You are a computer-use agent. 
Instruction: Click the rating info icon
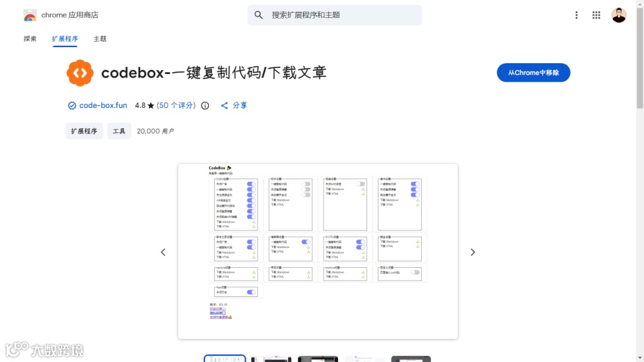pyautogui.click(x=205, y=106)
